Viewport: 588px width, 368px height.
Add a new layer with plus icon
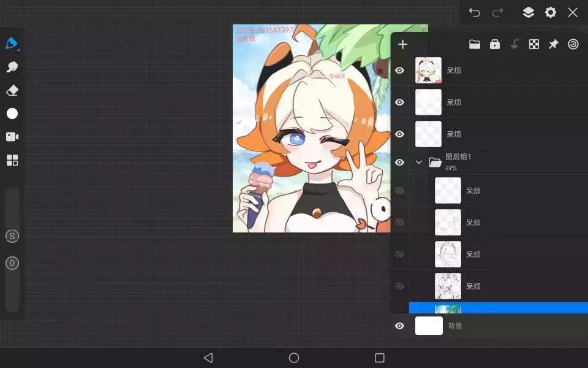click(403, 44)
